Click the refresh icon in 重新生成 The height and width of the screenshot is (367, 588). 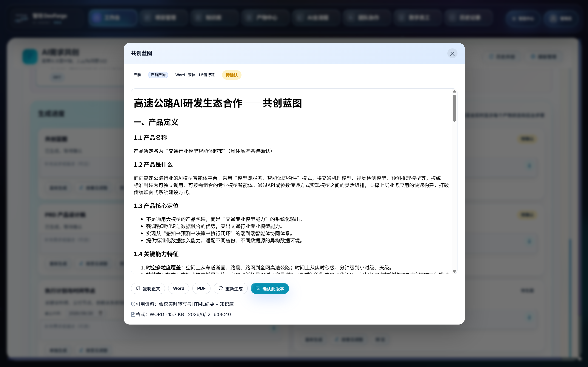tap(221, 288)
